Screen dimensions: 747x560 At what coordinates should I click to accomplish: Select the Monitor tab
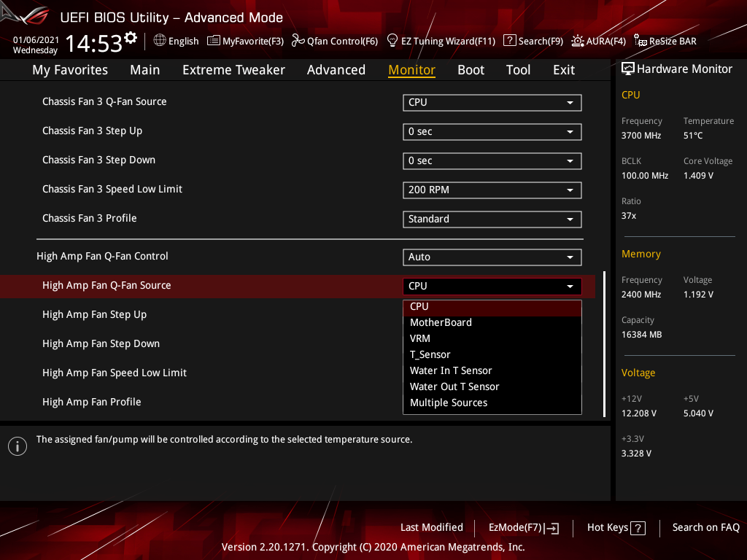[411, 70]
